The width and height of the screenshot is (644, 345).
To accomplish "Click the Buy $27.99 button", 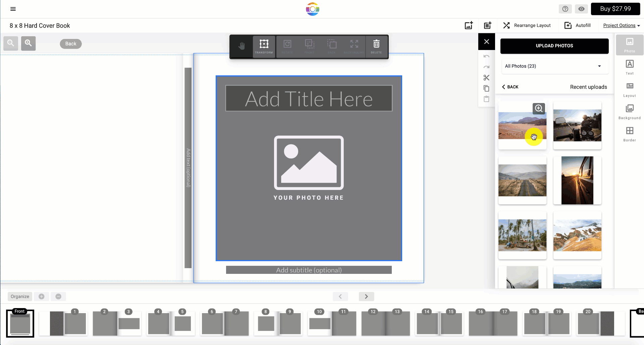I will coord(615,9).
